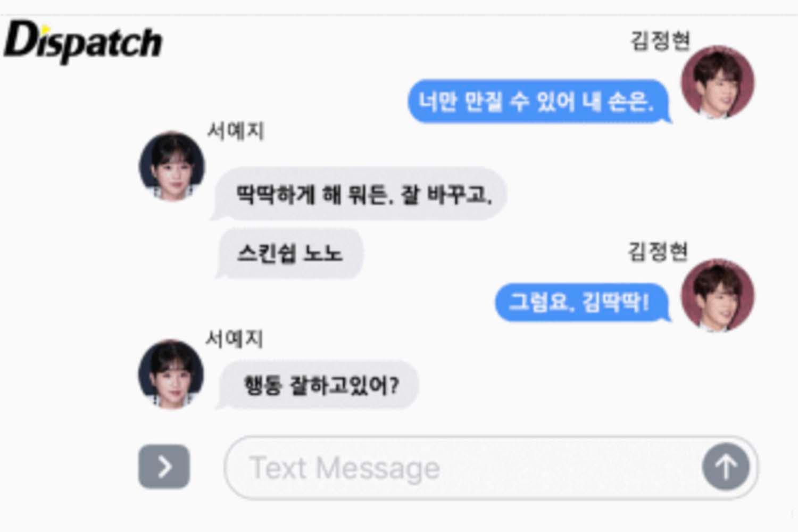Click 서예지 name above 딱딱하게 bubble
Image resolution: width=798 pixels, height=532 pixels.
(236, 130)
